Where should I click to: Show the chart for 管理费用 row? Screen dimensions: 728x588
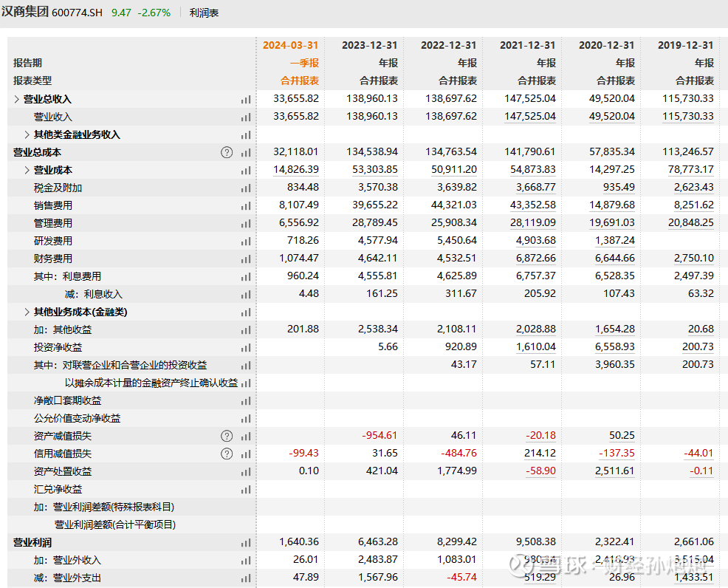coord(246,223)
